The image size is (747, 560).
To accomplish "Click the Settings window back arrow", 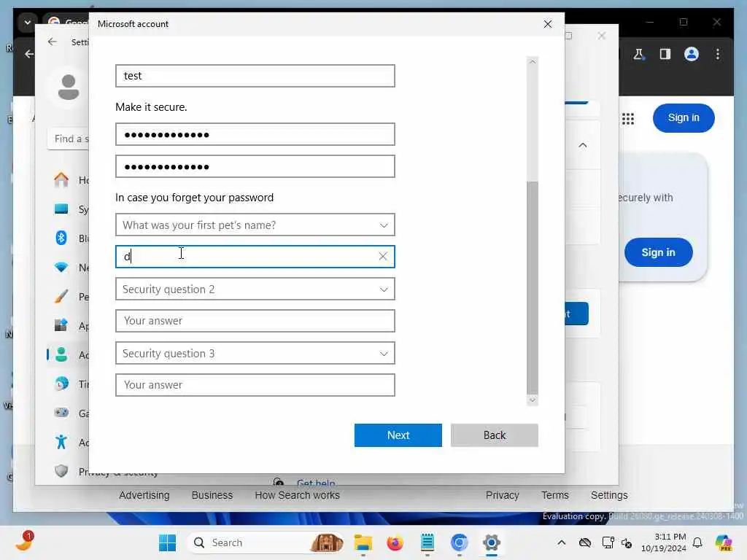I will (52, 42).
